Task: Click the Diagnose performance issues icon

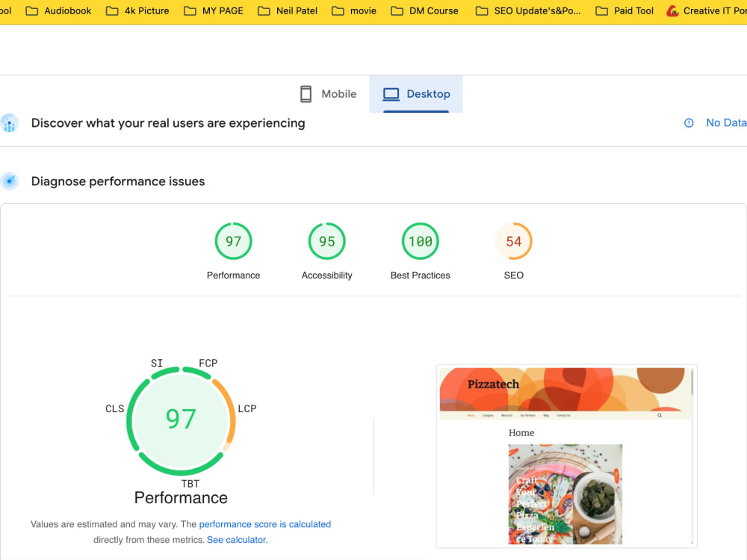Action: (9, 181)
